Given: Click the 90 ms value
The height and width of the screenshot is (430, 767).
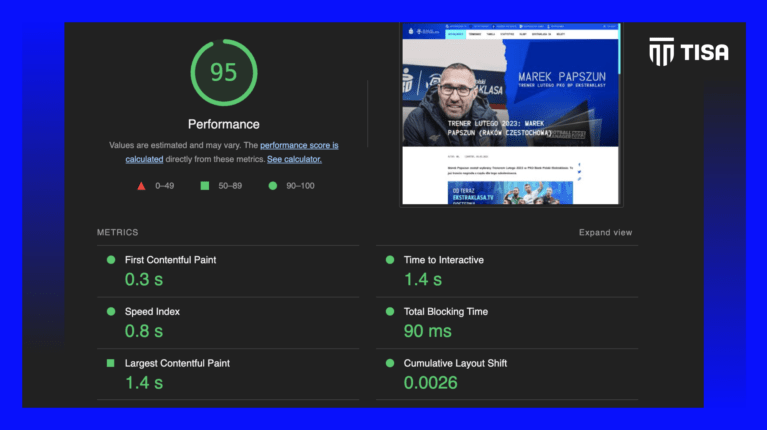Looking at the screenshot, I should (x=428, y=331).
